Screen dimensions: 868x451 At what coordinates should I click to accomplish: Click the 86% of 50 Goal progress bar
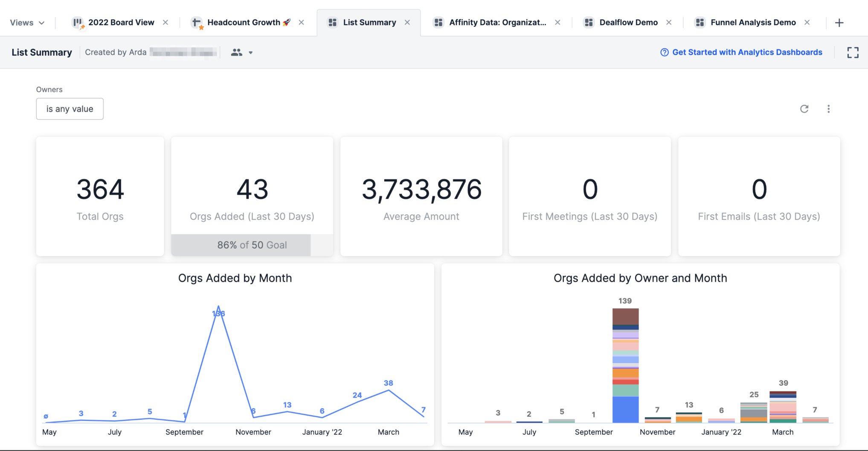(251, 245)
